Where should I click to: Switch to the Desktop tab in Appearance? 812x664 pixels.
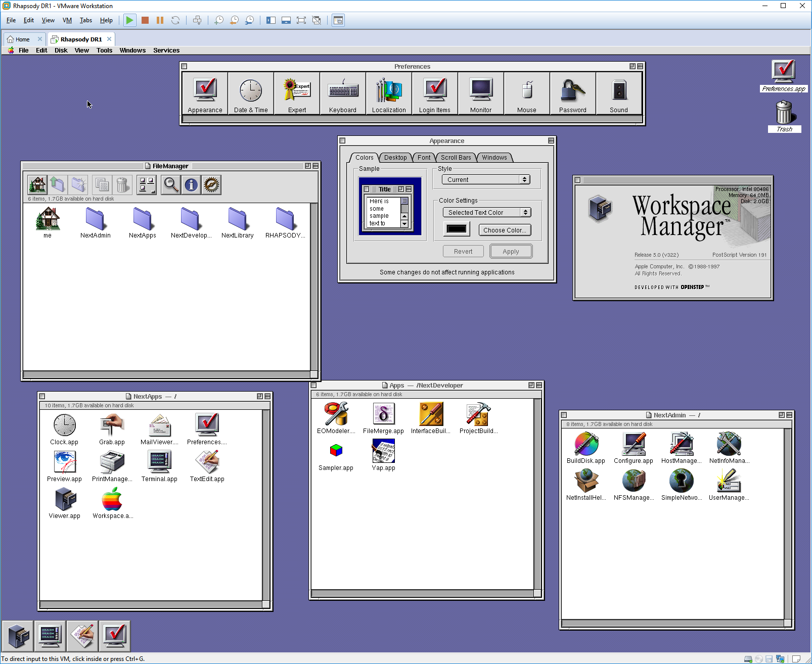395,158
